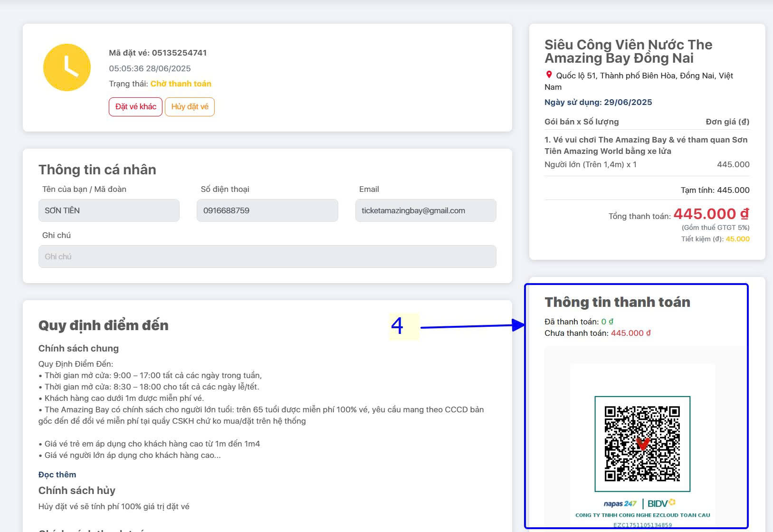The height and width of the screenshot is (532, 773).
Task: Click the water park name title
Action: coord(628,51)
